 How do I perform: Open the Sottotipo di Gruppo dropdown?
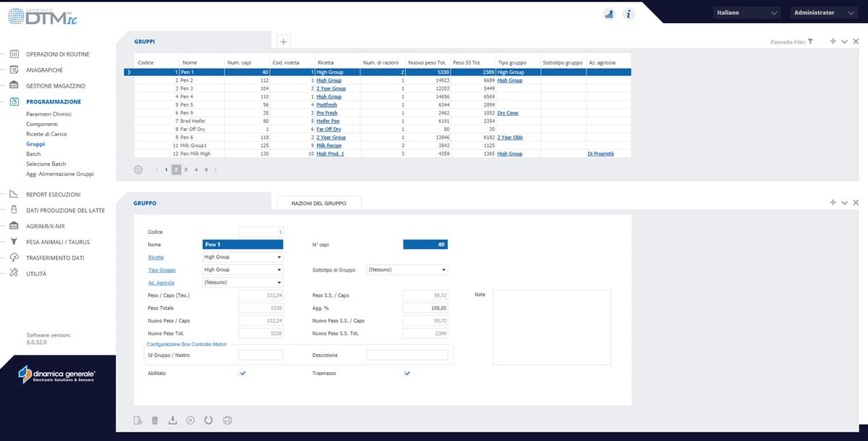click(407, 269)
